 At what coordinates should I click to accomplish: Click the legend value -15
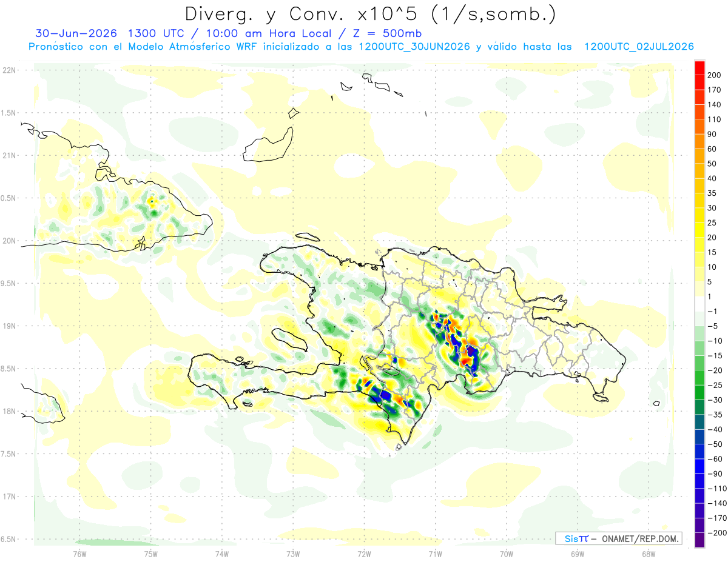click(716, 356)
